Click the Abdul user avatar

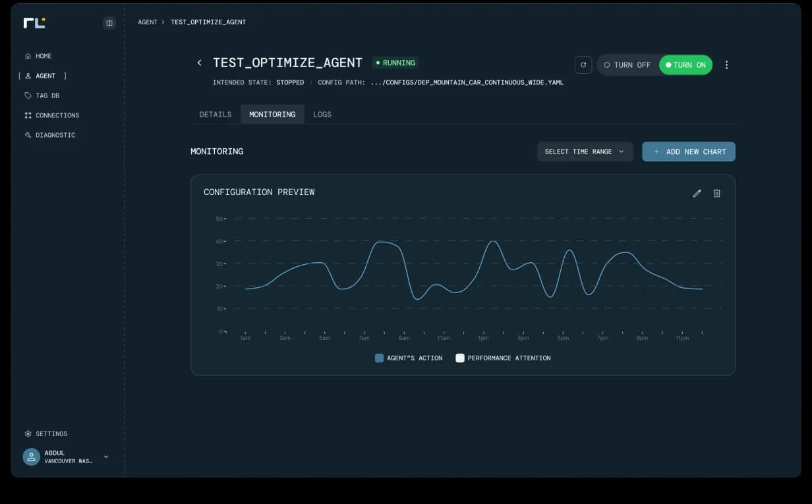(x=32, y=457)
